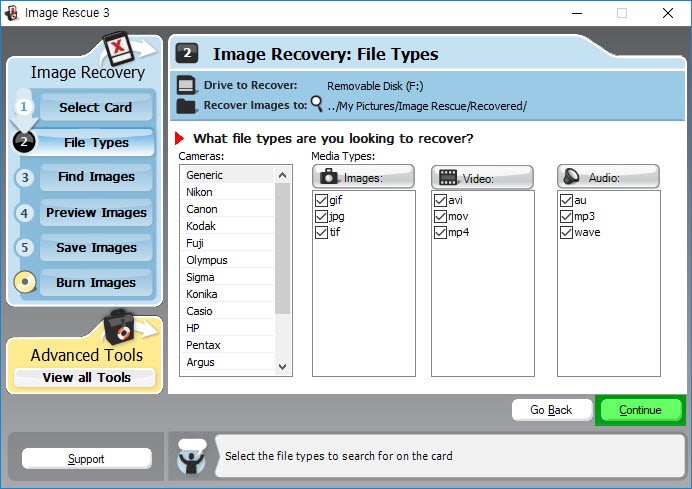Image resolution: width=692 pixels, height=489 pixels.
Task: Click the Video media type header button
Action: pos(482,177)
